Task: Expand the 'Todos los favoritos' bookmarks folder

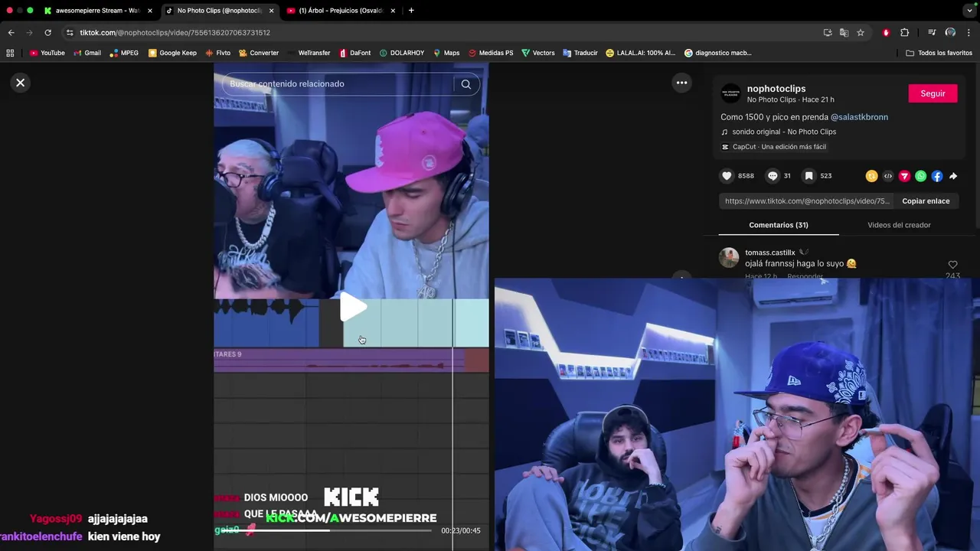Action: tap(939, 53)
